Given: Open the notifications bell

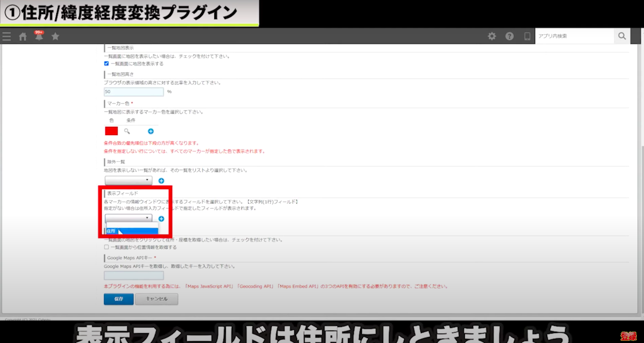Looking at the screenshot, I should 39,36.
